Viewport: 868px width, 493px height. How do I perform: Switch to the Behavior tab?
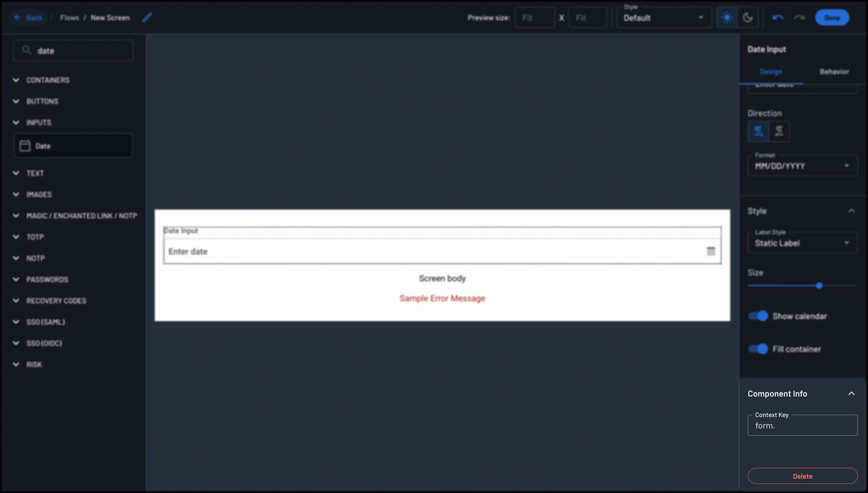(834, 72)
